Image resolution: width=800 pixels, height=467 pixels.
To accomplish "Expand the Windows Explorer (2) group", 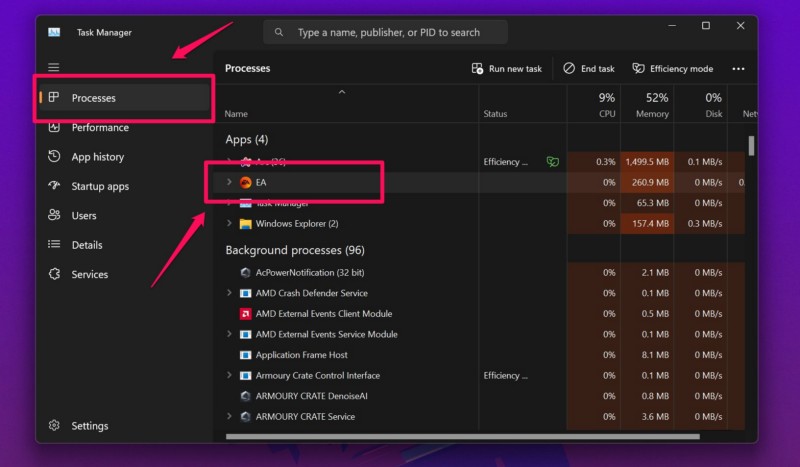I will [229, 224].
